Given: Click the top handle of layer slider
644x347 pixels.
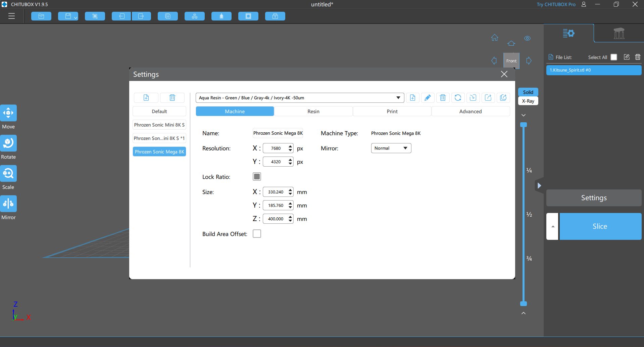Looking at the screenshot, I should pos(524,125).
